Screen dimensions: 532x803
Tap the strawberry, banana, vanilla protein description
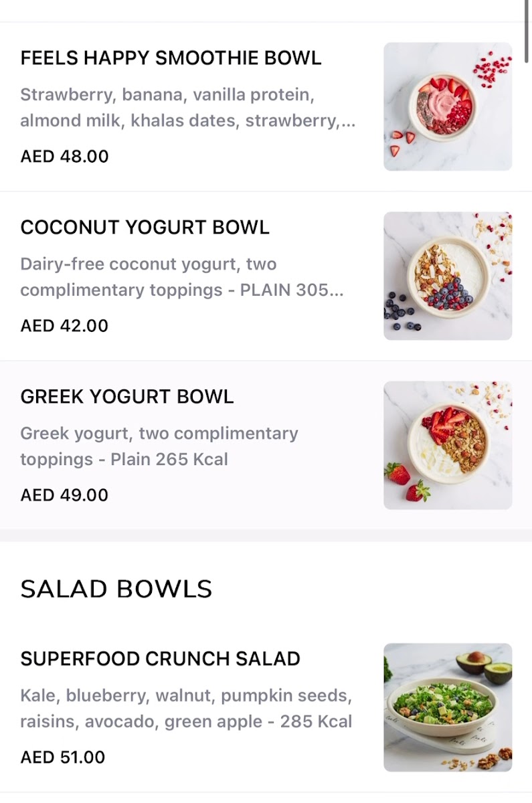(167, 95)
